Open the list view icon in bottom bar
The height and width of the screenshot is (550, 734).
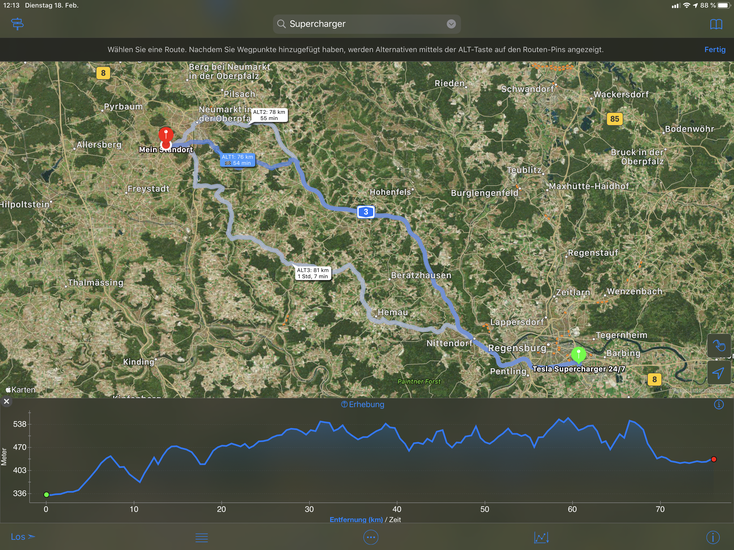[x=202, y=537]
